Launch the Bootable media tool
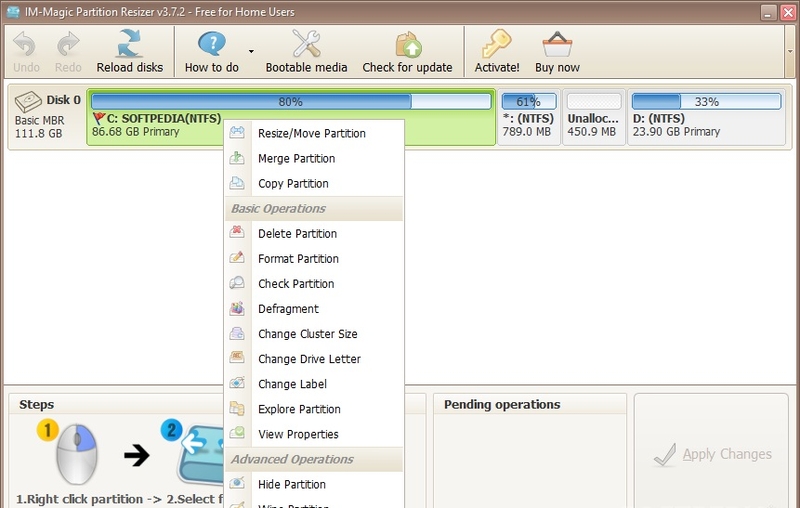The image size is (800, 508). pos(306,43)
